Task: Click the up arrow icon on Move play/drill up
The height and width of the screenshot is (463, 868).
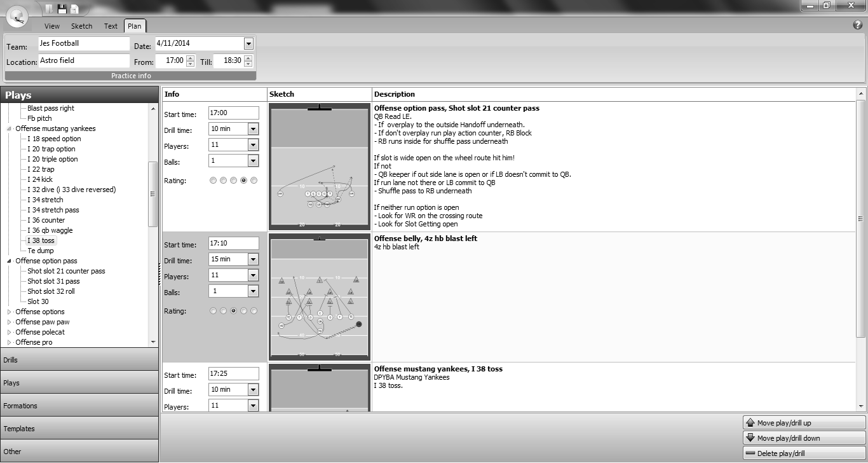Action: coord(750,423)
